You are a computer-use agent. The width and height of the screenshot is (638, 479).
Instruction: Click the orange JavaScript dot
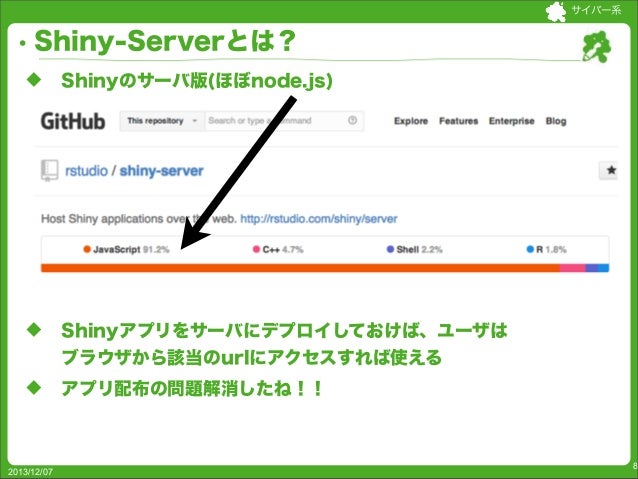pyautogui.click(x=87, y=249)
